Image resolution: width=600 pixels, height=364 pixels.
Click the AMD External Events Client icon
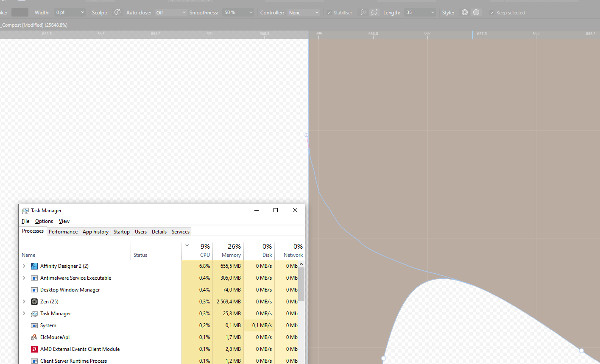pyautogui.click(x=34, y=349)
